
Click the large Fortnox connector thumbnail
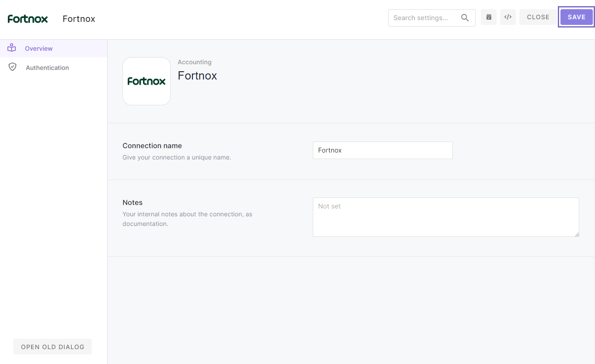(147, 81)
